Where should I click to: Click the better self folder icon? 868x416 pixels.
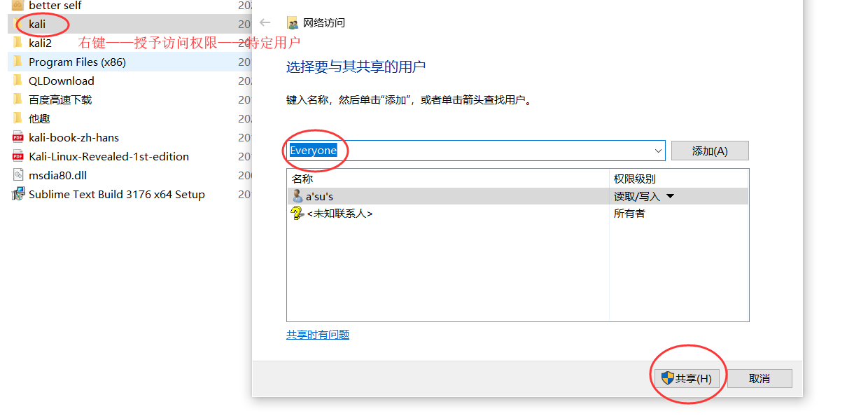(x=18, y=5)
